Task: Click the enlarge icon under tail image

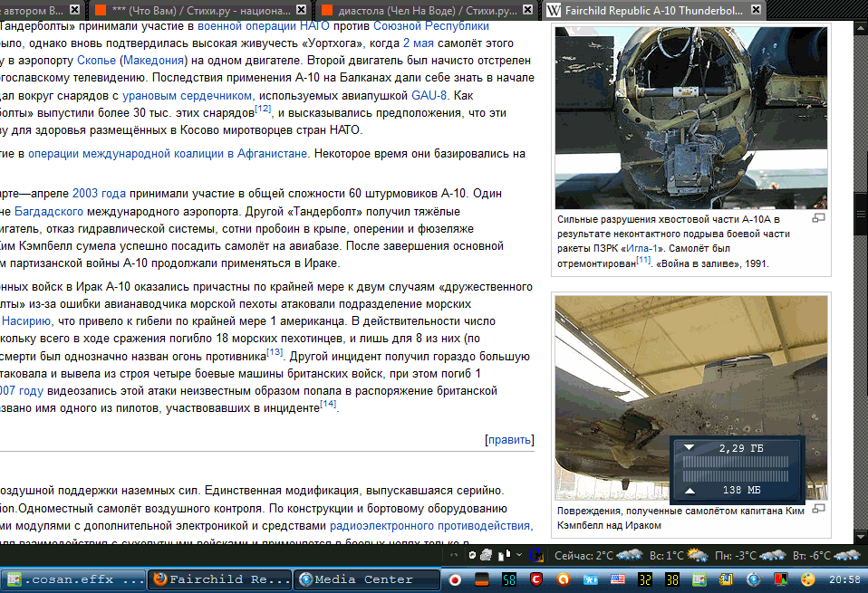Action: [x=818, y=219]
